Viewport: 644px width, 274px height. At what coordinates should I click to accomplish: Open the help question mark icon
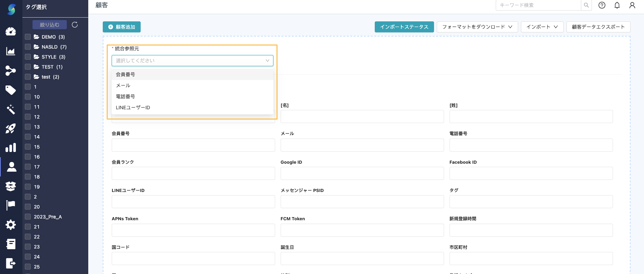[602, 5]
